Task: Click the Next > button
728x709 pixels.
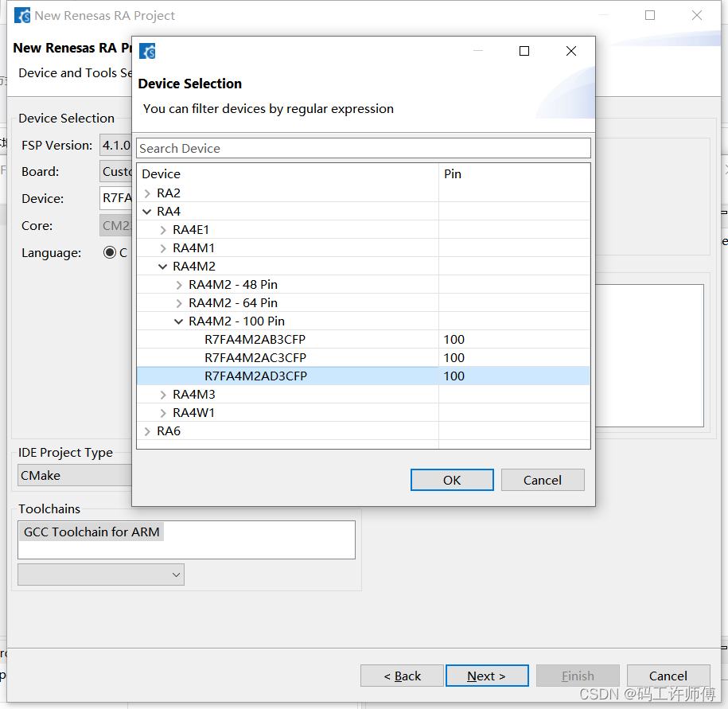Action: [x=487, y=676]
